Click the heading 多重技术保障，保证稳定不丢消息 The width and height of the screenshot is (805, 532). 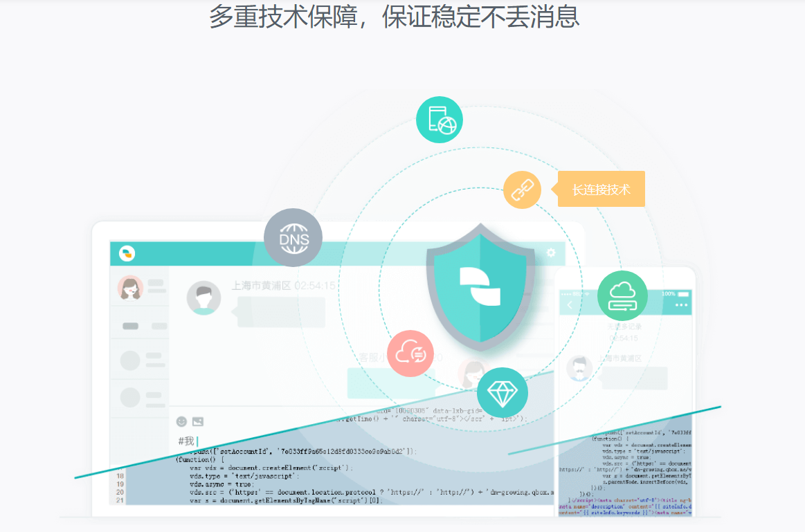[395, 17]
